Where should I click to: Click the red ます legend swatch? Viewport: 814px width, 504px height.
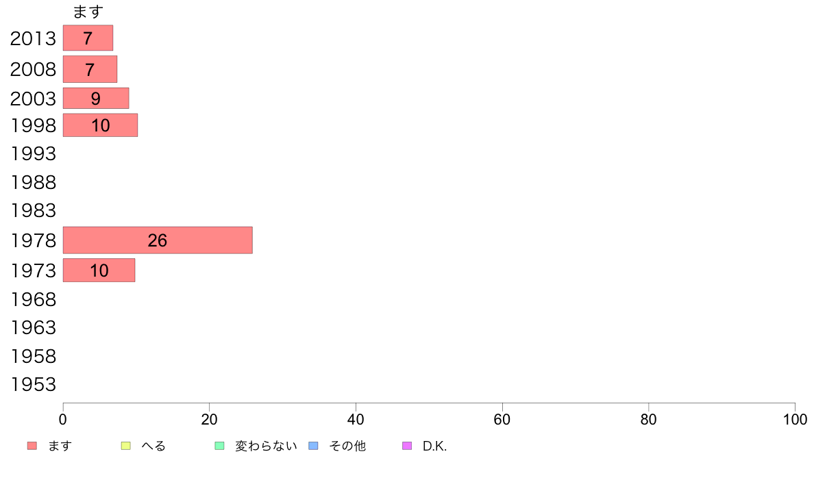tap(32, 446)
